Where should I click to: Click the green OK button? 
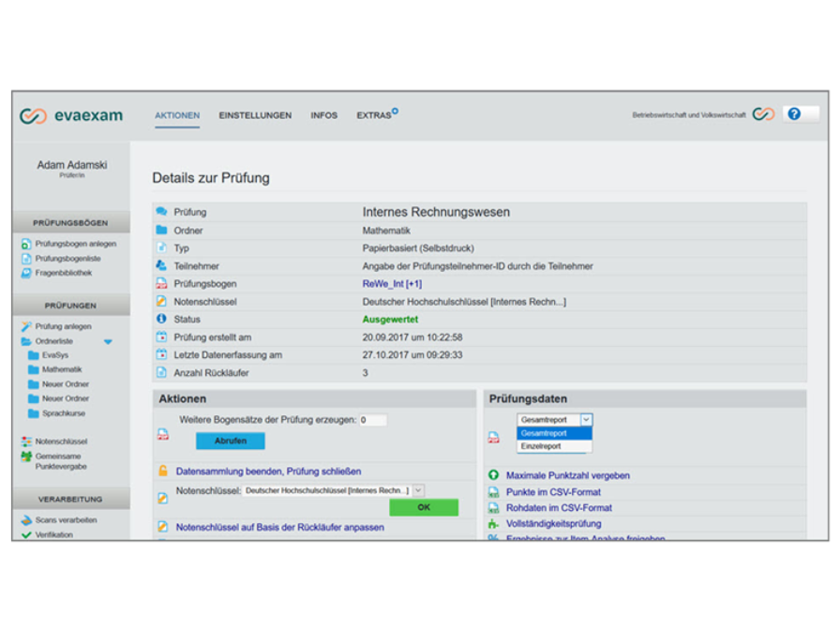[424, 507]
